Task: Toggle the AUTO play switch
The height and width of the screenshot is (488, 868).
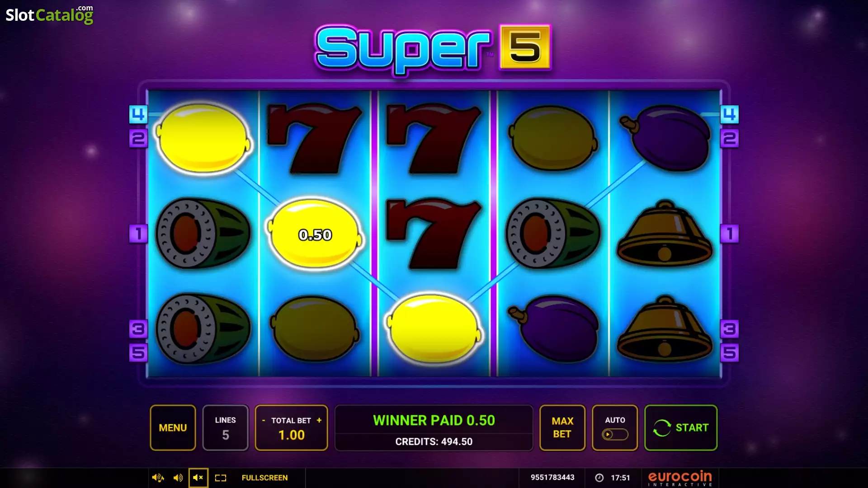Action: pyautogui.click(x=615, y=434)
